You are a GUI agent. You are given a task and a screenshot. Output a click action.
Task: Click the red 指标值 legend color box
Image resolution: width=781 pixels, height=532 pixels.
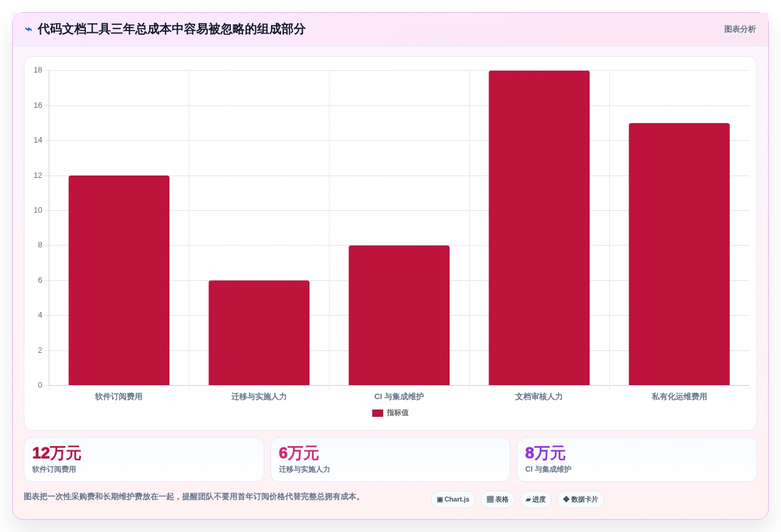378,413
